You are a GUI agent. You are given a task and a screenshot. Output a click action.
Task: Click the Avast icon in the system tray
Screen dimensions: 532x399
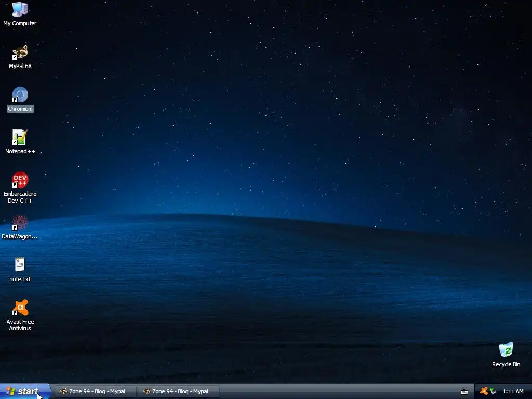pyautogui.click(x=484, y=391)
